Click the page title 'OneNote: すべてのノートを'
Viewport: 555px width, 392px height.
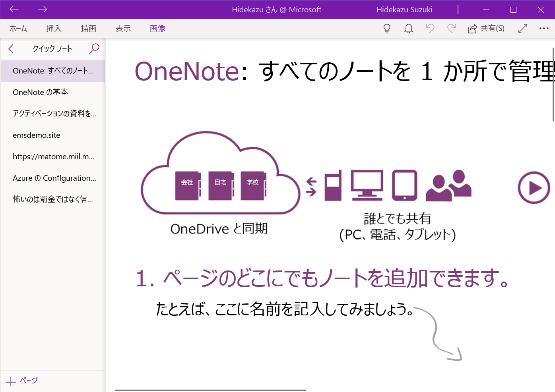click(x=273, y=71)
